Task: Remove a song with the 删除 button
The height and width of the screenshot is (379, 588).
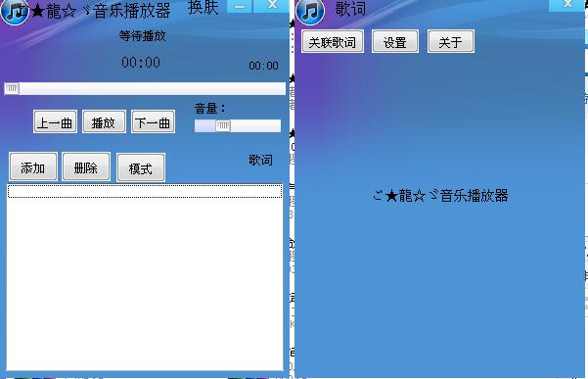Action: [86, 167]
